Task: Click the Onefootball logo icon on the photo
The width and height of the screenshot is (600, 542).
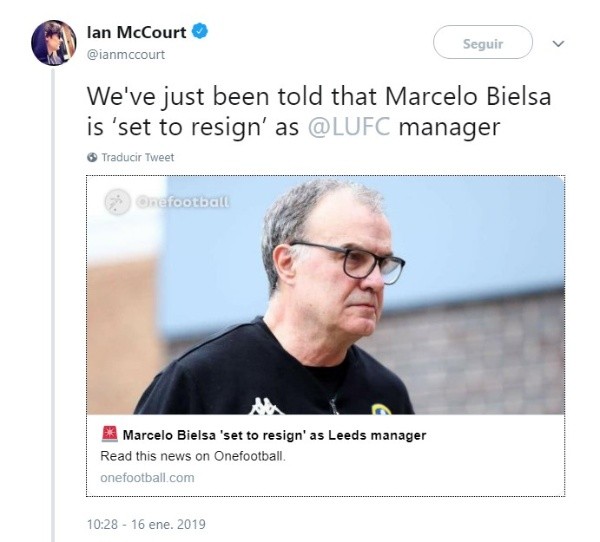Action: click(118, 201)
